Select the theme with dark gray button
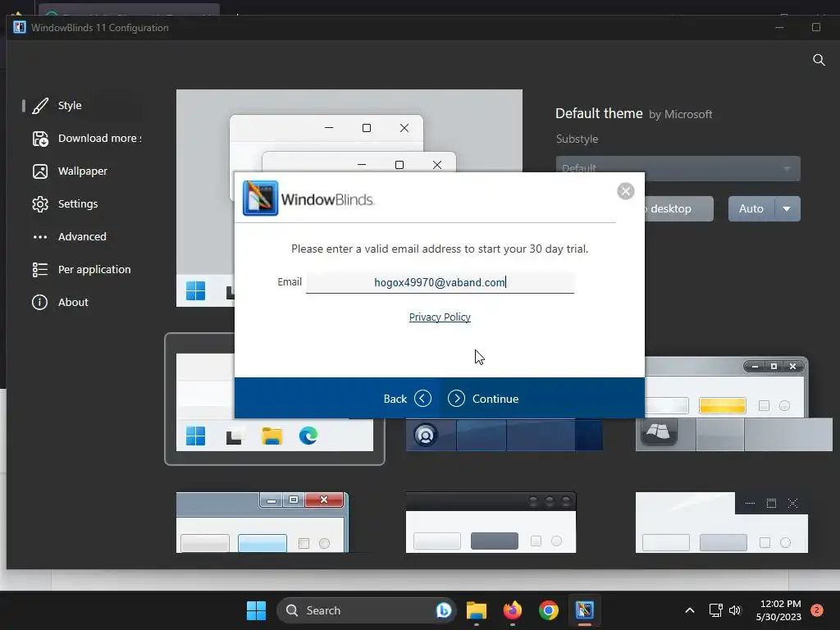The image size is (840, 630). click(x=491, y=523)
